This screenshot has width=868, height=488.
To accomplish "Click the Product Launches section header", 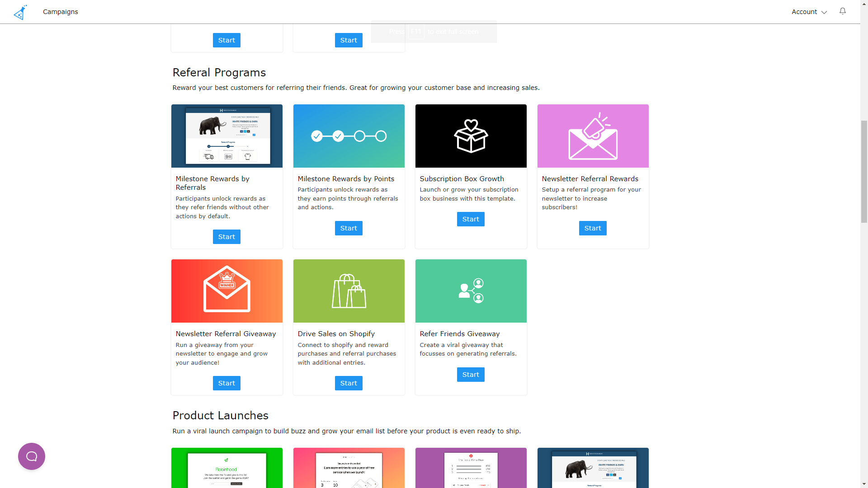I will click(219, 415).
